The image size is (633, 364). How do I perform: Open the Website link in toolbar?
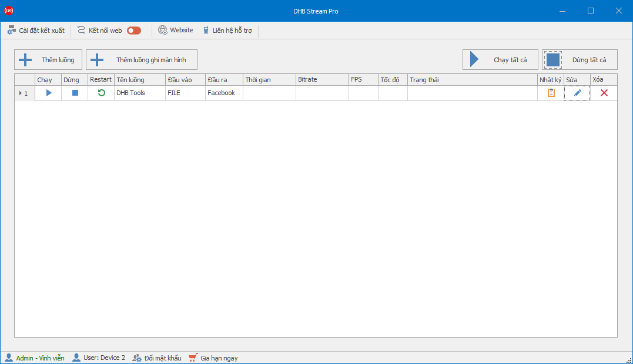pos(176,30)
